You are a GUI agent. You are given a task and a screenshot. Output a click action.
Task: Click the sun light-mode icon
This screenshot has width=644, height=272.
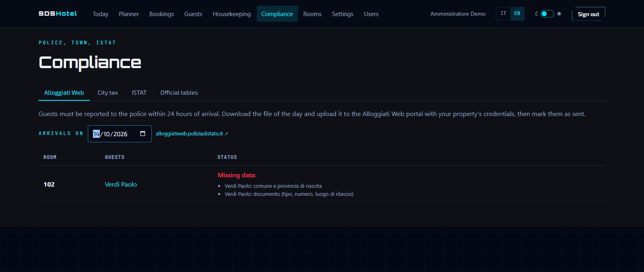pyautogui.click(x=559, y=14)
